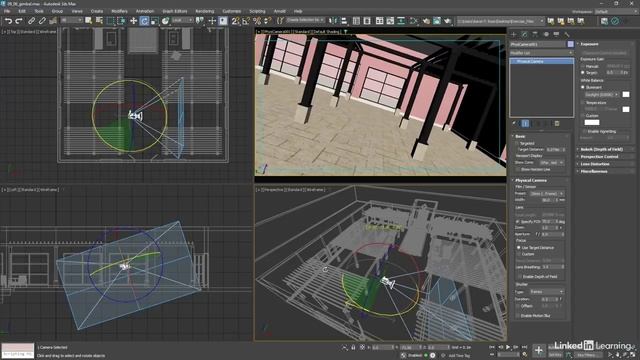Image resolution: width=640 pixels, height=360 pixels.
Task: Open the Align tool
Action: point(344,21)
